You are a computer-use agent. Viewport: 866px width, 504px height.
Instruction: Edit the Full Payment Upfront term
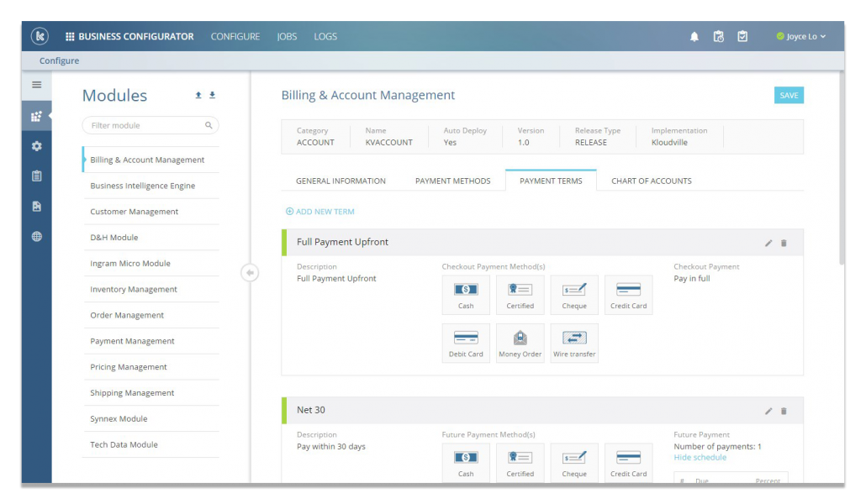[x=768, y=243]
